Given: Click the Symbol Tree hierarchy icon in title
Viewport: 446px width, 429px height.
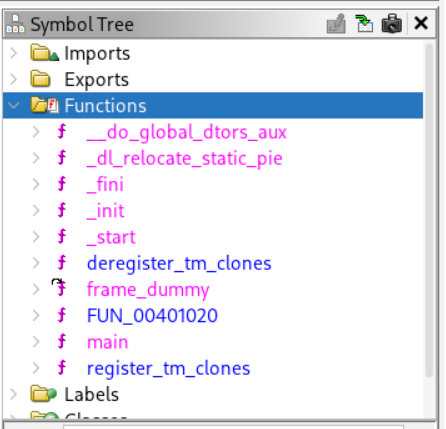Looking at the screenshot, I should point(15,24).
